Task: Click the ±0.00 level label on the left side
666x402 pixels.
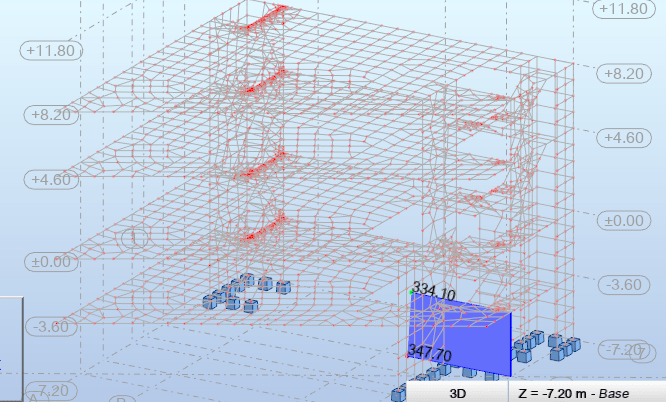Action: pyautogui.click(x=51, y=262)
